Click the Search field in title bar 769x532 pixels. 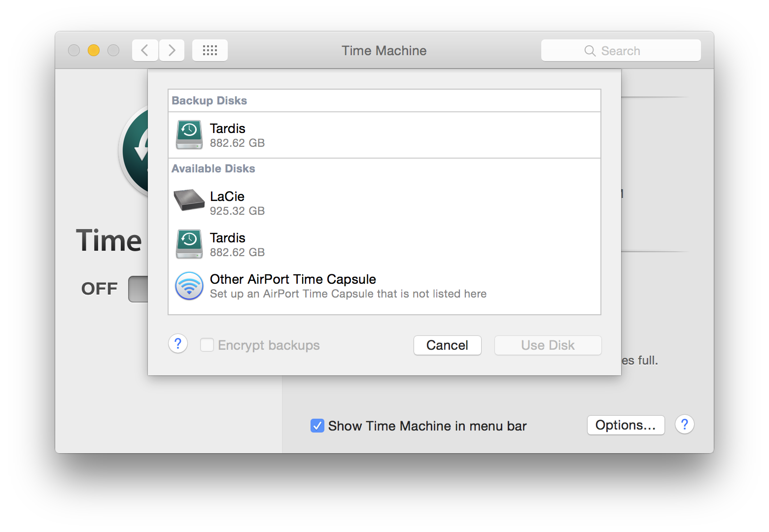(621, 50)
